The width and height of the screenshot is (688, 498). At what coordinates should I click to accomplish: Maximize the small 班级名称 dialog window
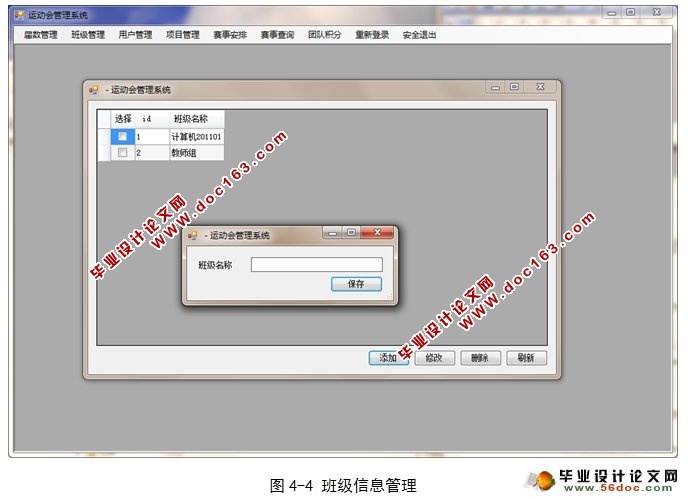click(351, 233)
